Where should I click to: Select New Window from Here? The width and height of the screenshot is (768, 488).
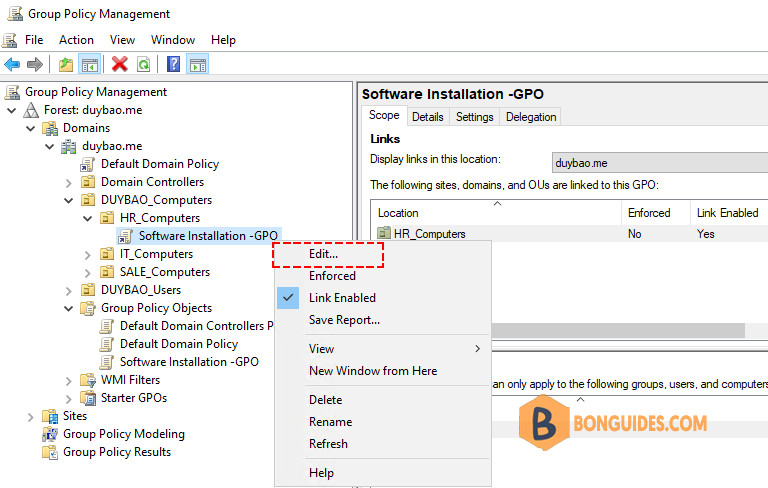click(384, 371)
